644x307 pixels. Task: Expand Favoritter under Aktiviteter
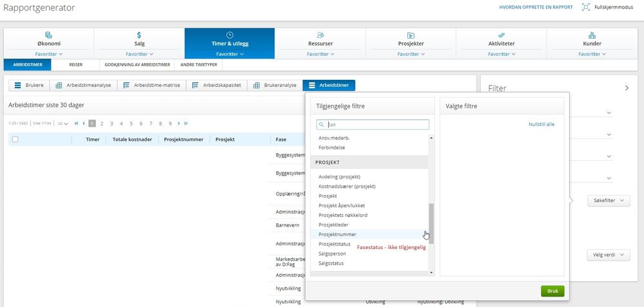pos(502,54)
